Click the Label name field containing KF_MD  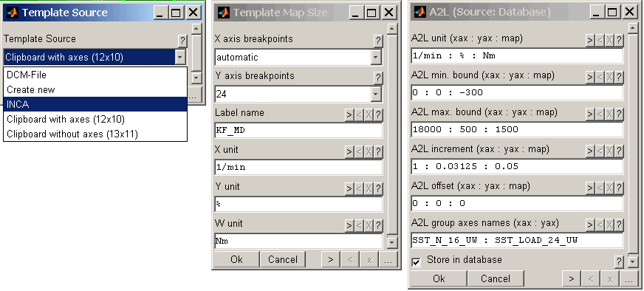point(298,130)
